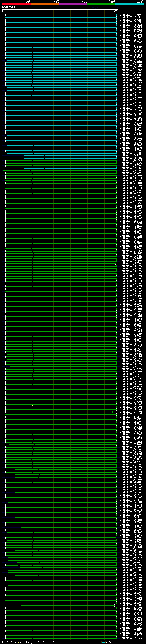Select label UniRef100_A8MU02

click(131, 299)
